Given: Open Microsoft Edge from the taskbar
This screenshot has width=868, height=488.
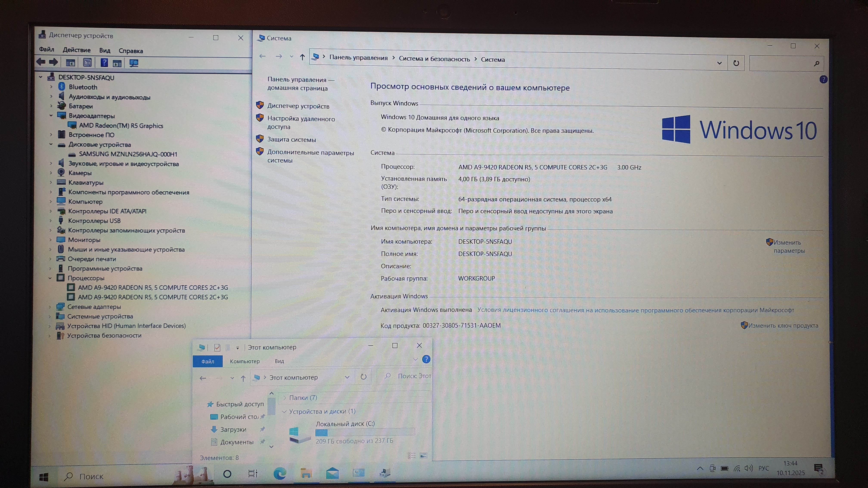Looking at the screenshot, I should coord(280,474).
